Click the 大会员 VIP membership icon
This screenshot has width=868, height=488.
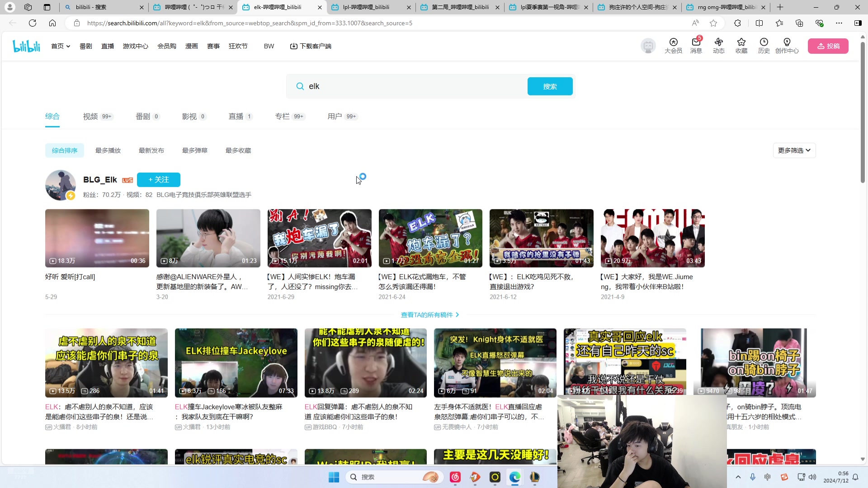tap(673, 46)
